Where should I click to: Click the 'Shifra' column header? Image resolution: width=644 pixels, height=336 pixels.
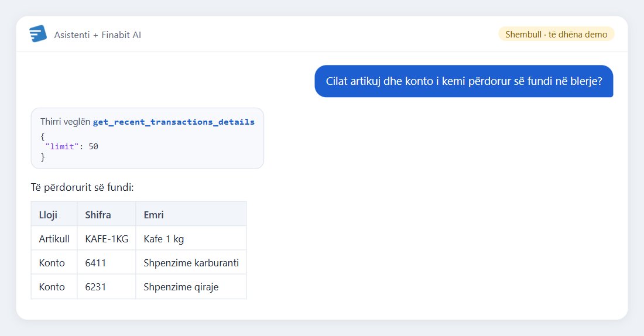pos(107,214)
